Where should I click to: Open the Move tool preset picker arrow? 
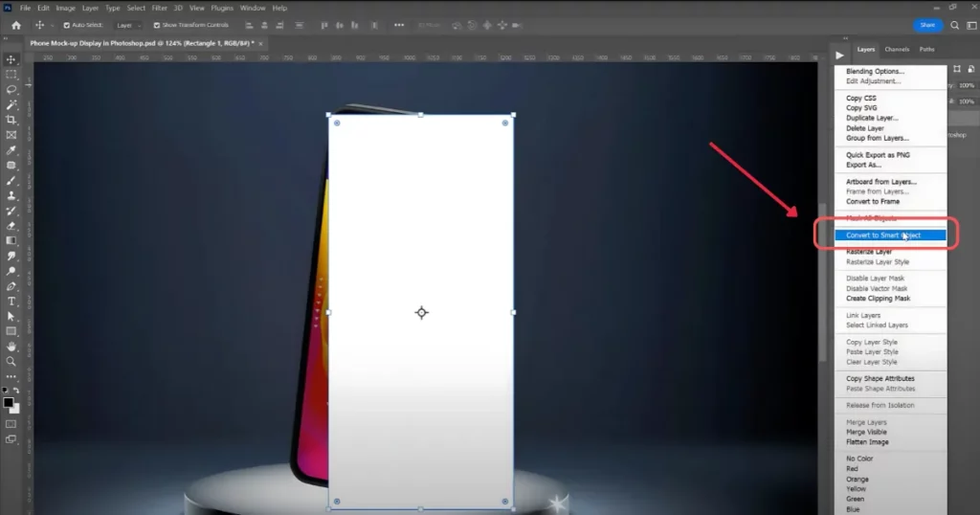pos(52,26)
